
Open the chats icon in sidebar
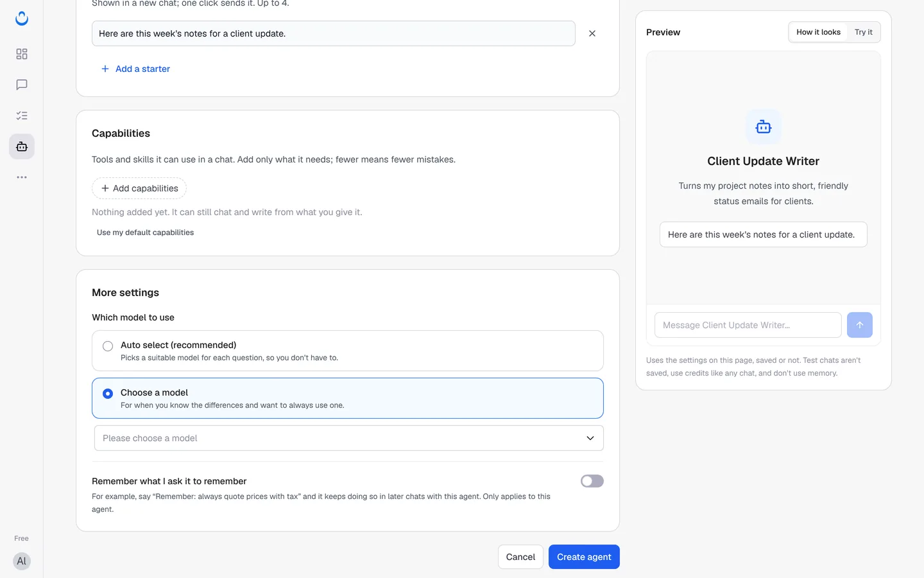click(x=22, y=85)
